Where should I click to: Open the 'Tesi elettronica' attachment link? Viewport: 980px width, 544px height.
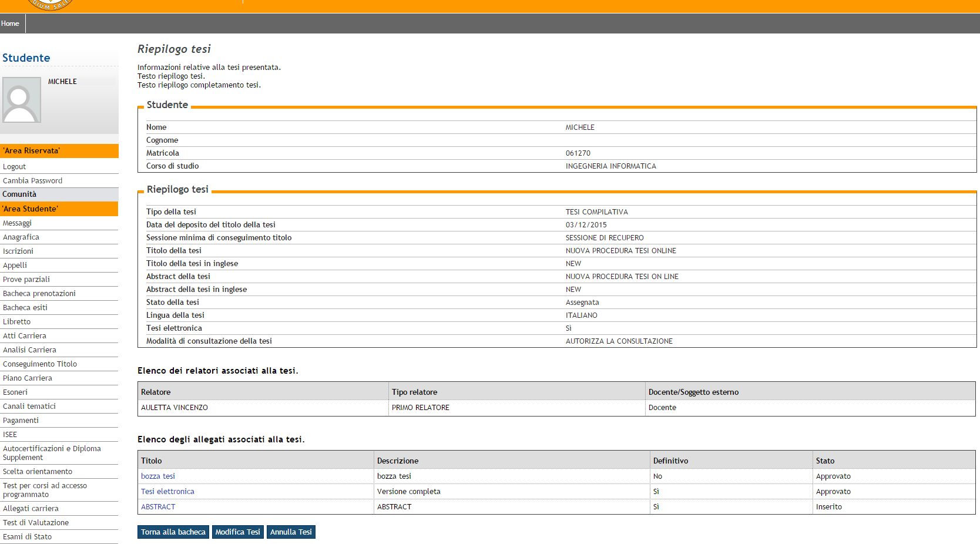tap(167, 492)
